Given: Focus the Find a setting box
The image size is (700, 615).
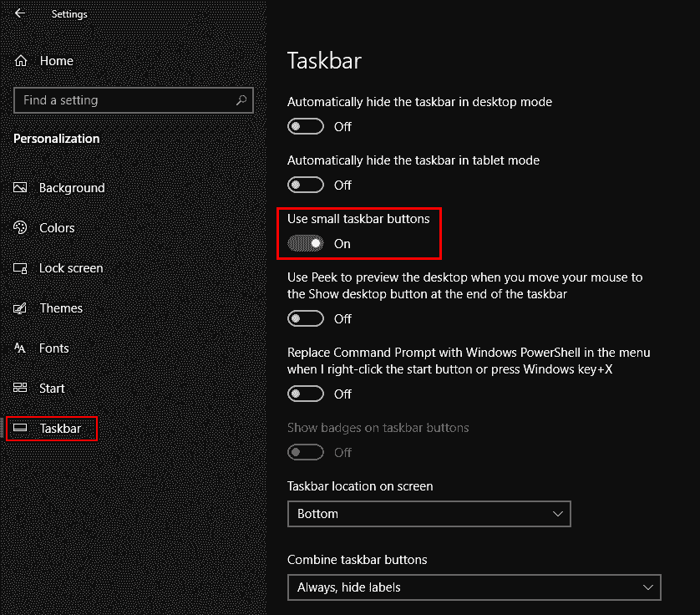Looking at the screenshot, I should point(134,100).
